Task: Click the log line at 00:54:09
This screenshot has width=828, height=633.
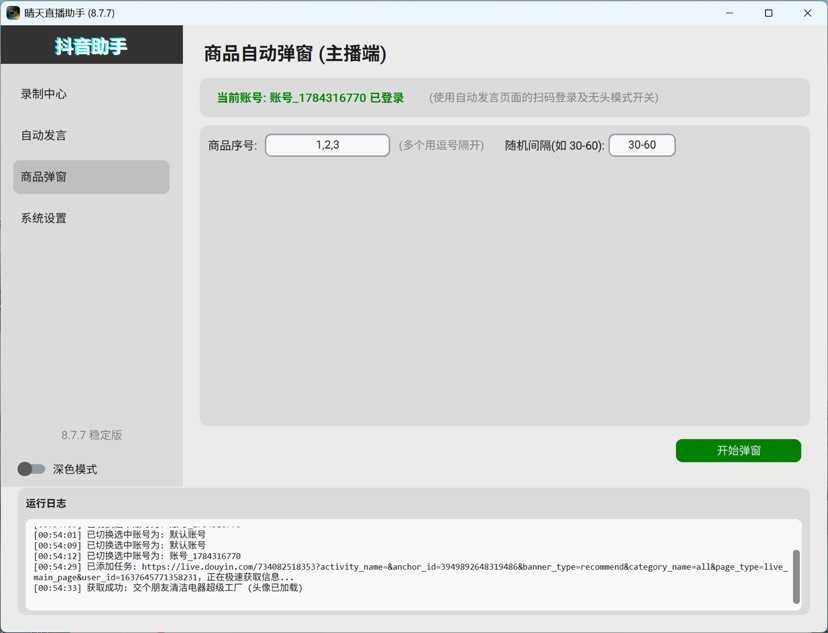Action: [119, 545]
